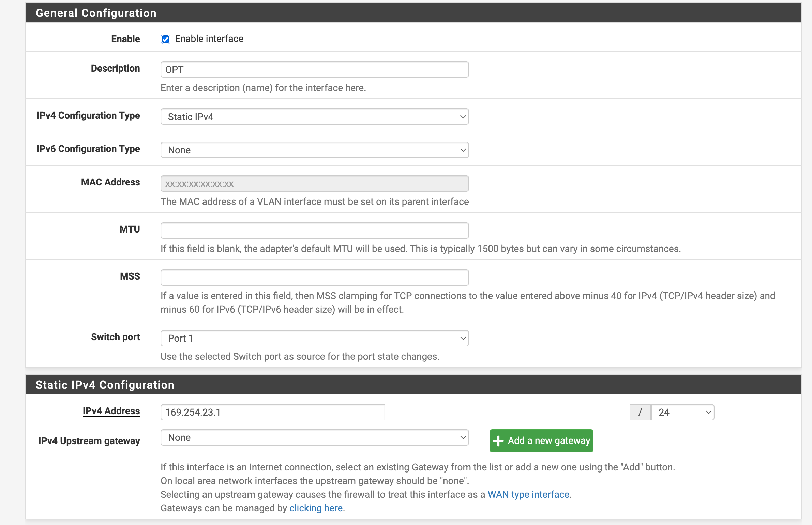Click the plus icon on gateway button

[498, 441]
